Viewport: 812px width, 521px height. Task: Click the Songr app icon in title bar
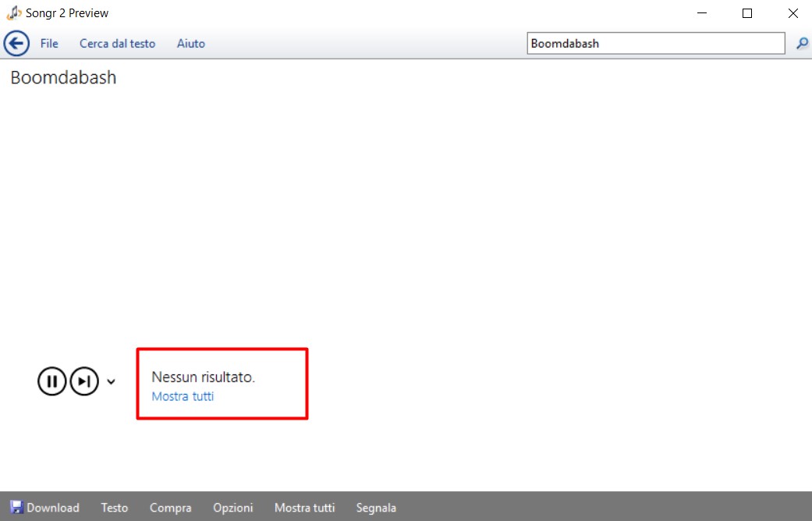(x=14, y=13)
